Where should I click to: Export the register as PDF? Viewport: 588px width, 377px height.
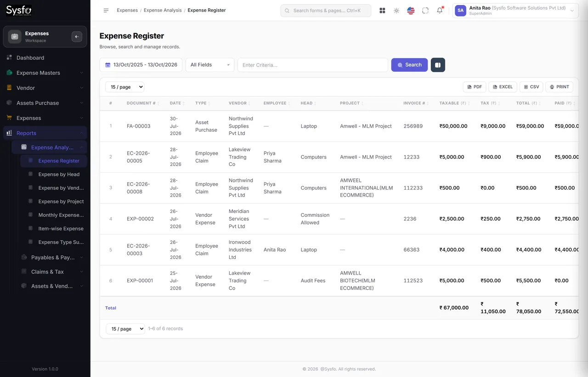click(x=475, y=87)
